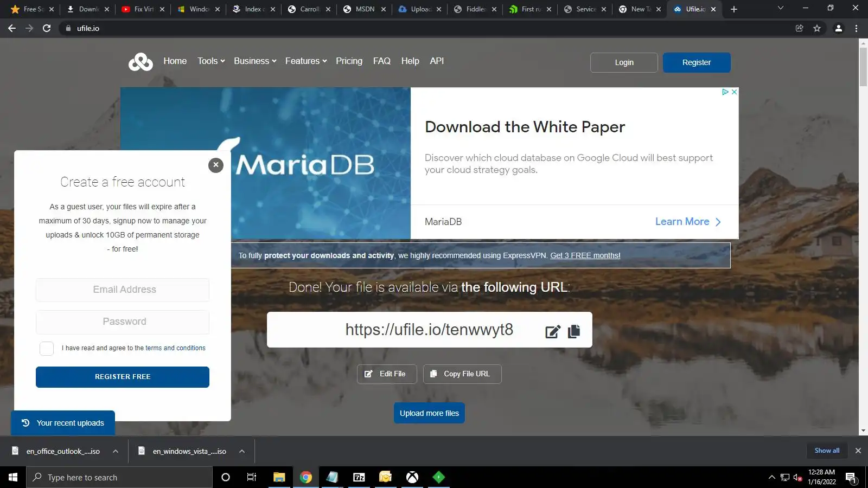Click the Password field
This screenshot has height=488, width=868.
[123, 322]
